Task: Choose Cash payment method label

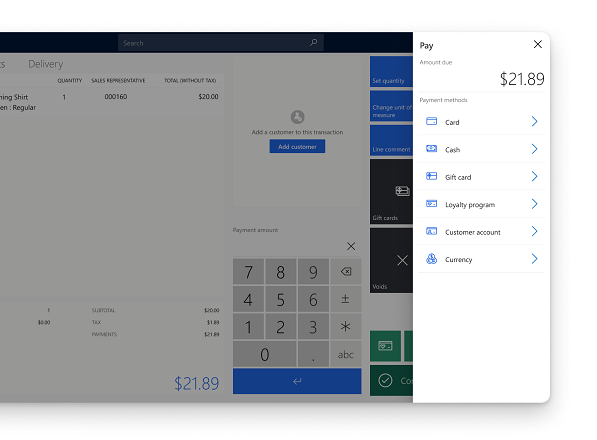Action: pos(452,150)
